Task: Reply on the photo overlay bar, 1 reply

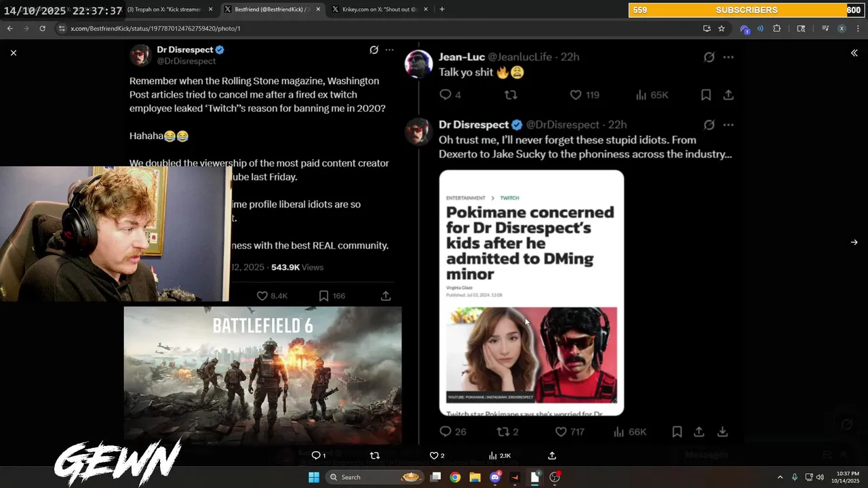Action: point(318,455)
